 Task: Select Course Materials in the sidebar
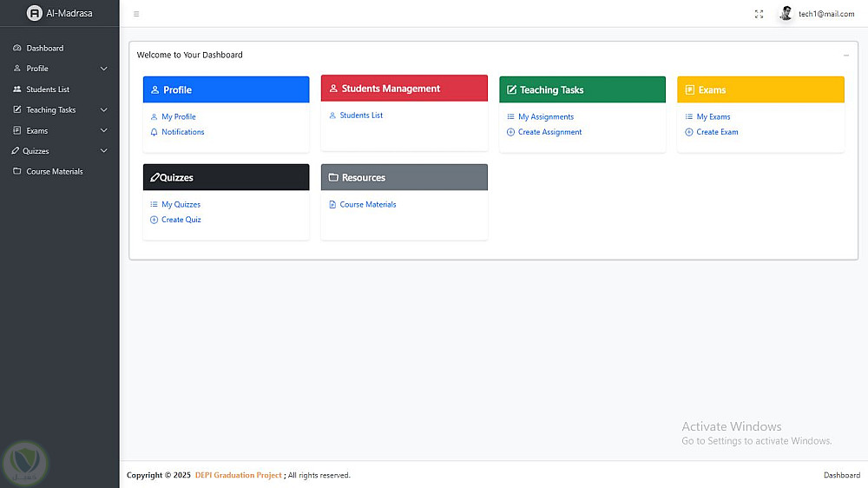[55, 172]
